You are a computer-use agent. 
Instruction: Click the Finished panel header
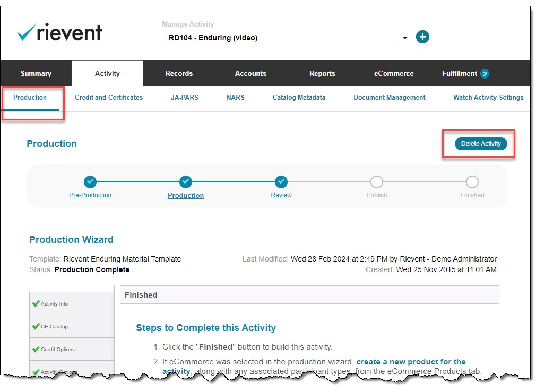click(x=309, y=294)
